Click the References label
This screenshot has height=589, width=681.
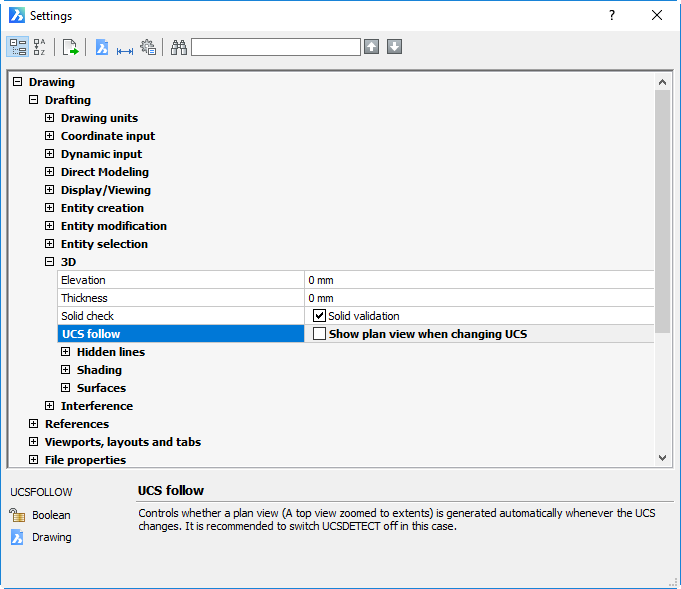pos(77,424)
